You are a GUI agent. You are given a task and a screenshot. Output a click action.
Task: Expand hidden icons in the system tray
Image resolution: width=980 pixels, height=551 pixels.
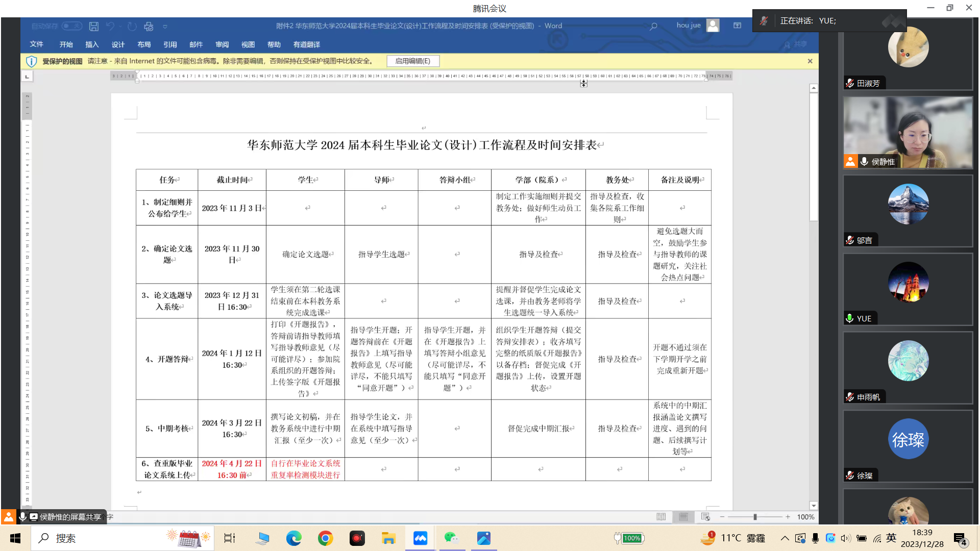[x=785, y=538]
